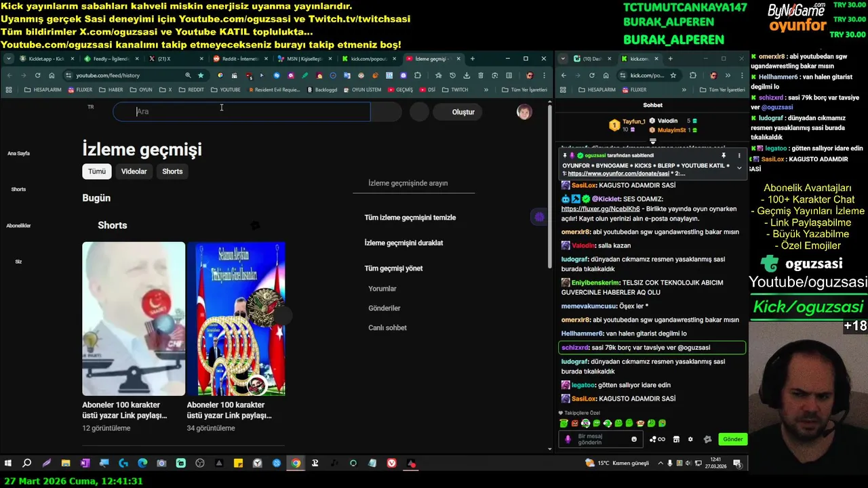Select the 'Shorts' filter chip
This screenshot has width=868, height=488.
pyautogui.click(x=172, y=171)
